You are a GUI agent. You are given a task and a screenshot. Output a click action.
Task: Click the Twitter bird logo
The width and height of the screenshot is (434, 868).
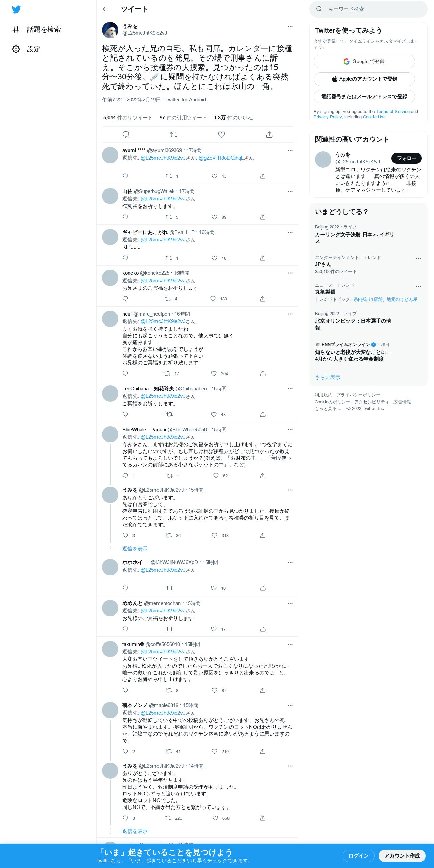point(16,9)
